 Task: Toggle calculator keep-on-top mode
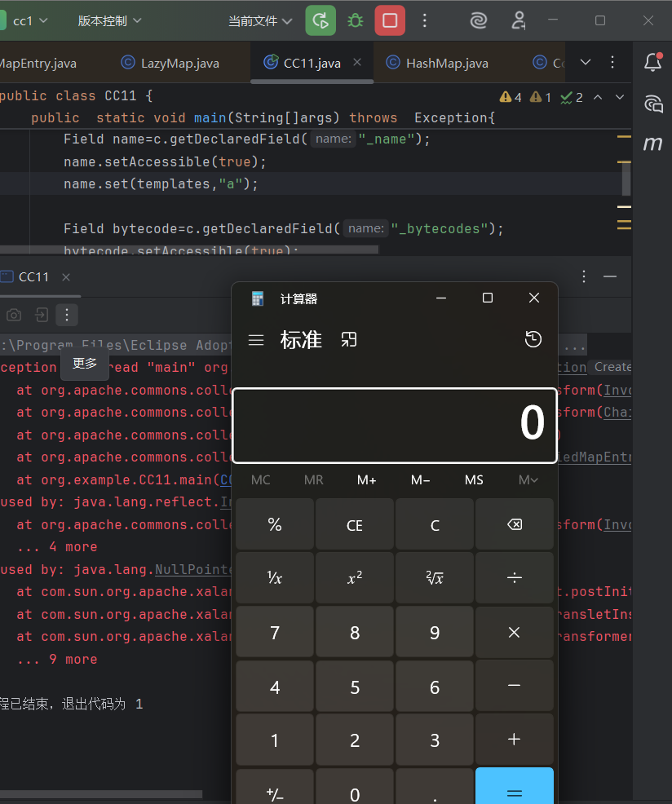(x=349, y=340)
